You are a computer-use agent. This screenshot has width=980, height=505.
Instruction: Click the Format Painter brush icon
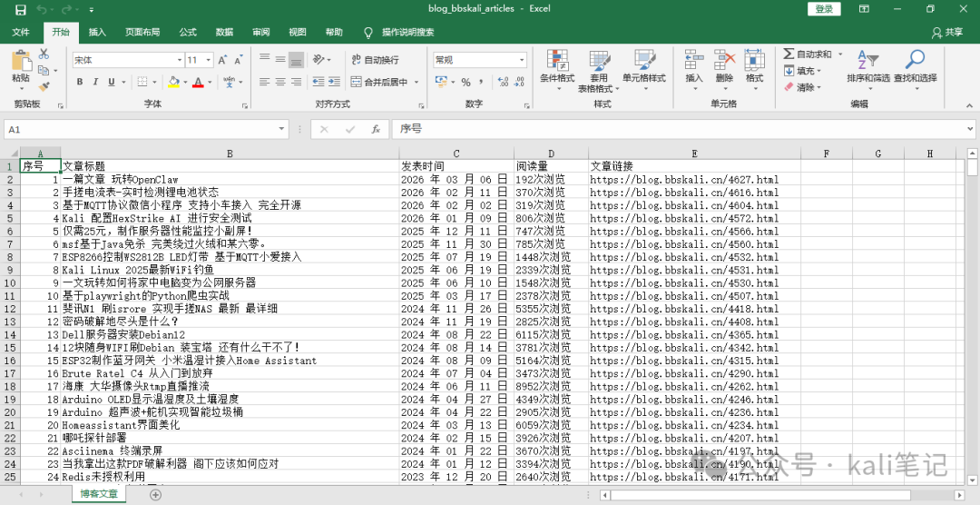44,87
